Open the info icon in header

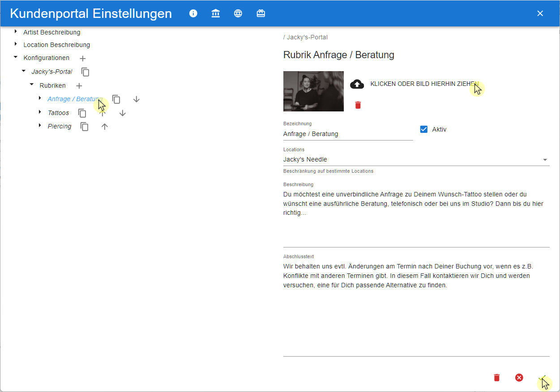[x=193, y=13]
